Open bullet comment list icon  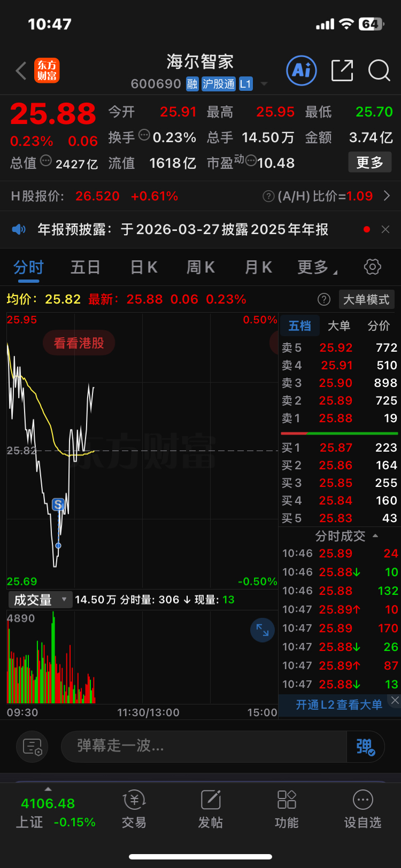pyautogui.click(x=32, y=747)
